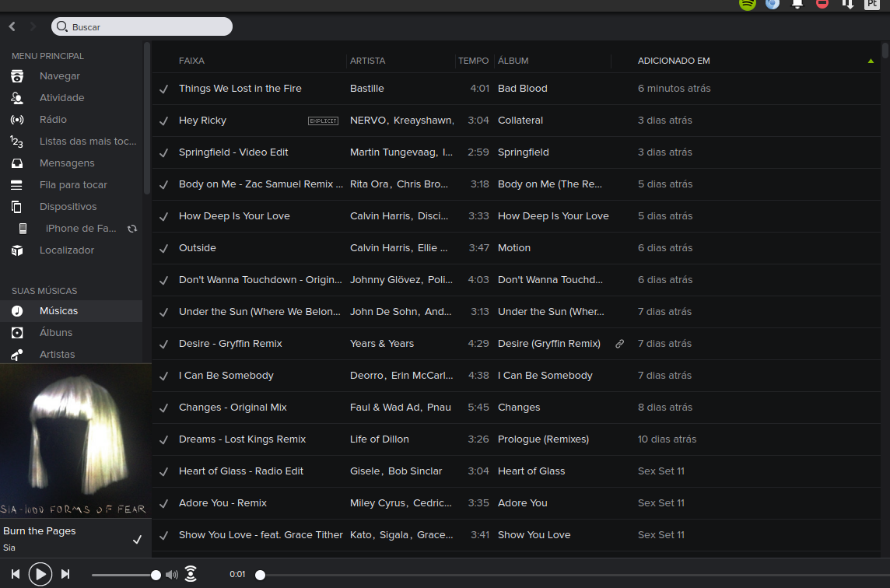
Task: Open the artist Bastille
Action: point(366,89)
